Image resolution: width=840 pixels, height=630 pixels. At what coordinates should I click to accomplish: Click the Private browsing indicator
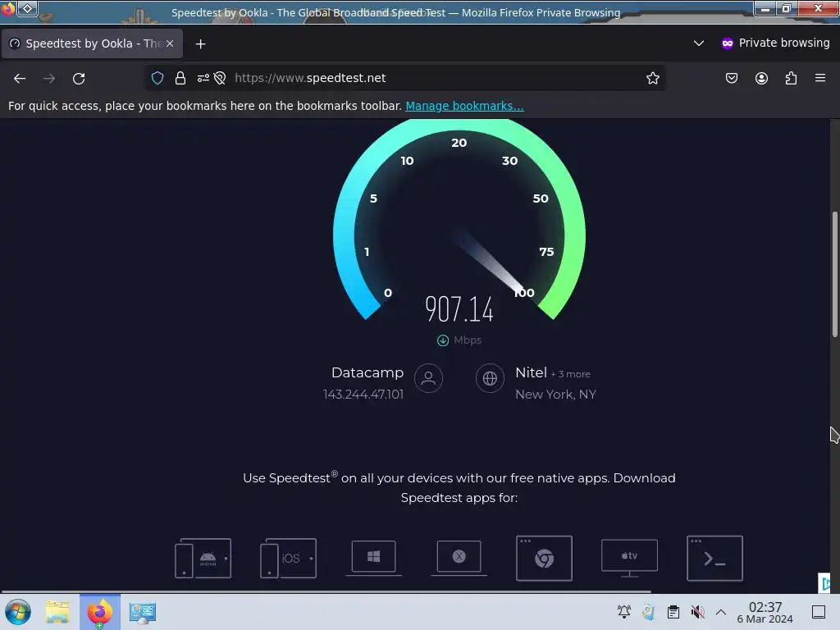(x=776, y=43)
